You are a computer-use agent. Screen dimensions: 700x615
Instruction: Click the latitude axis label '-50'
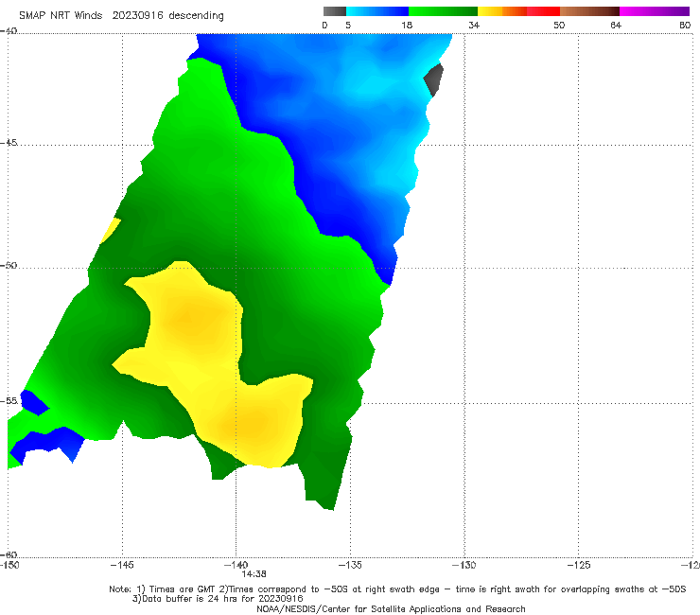click(9, 265)
